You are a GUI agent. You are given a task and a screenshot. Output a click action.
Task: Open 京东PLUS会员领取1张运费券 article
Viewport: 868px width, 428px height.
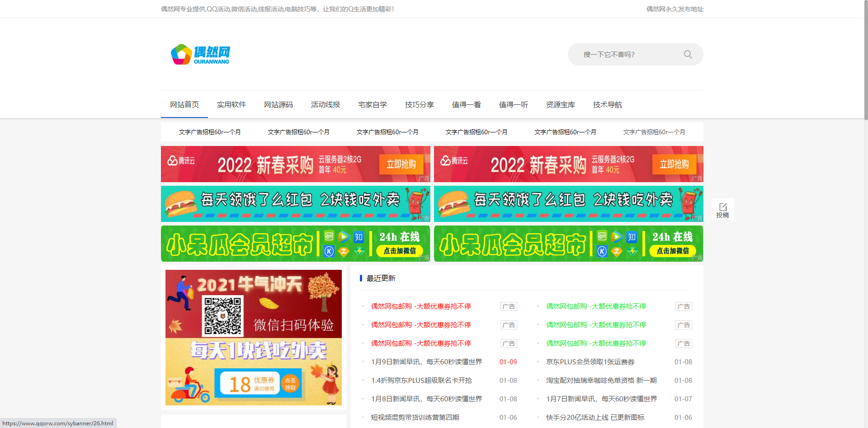(590, 362)
